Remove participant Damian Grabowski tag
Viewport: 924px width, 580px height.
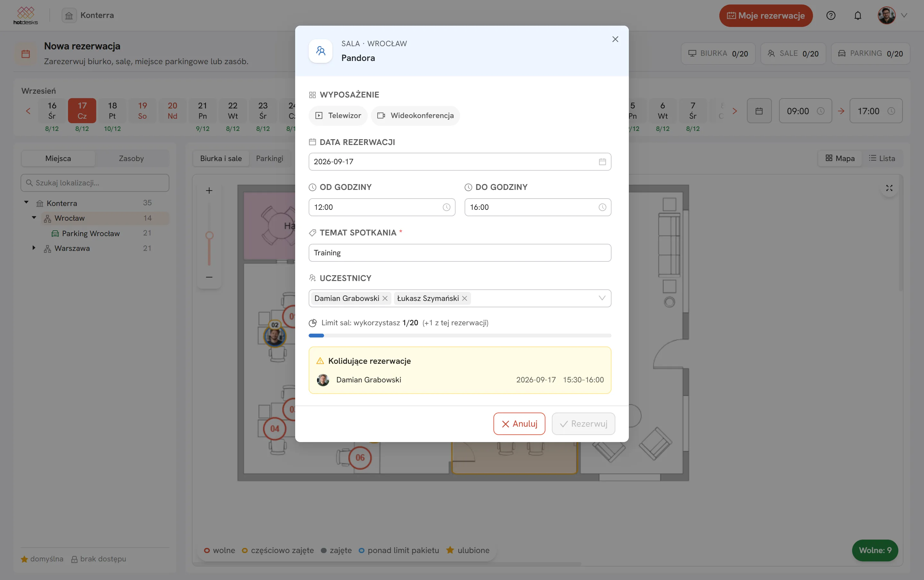coord(385,298)
